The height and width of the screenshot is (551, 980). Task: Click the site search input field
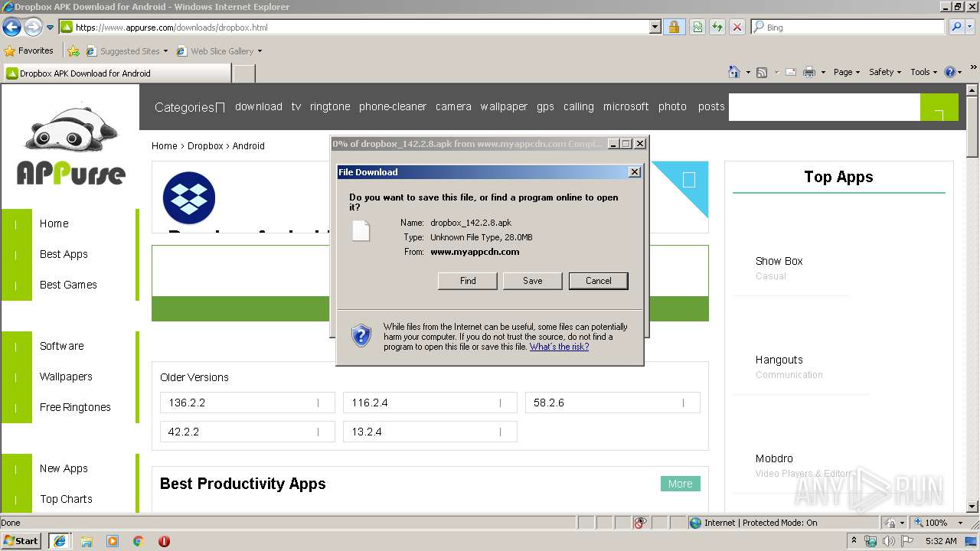click(824, 107)
